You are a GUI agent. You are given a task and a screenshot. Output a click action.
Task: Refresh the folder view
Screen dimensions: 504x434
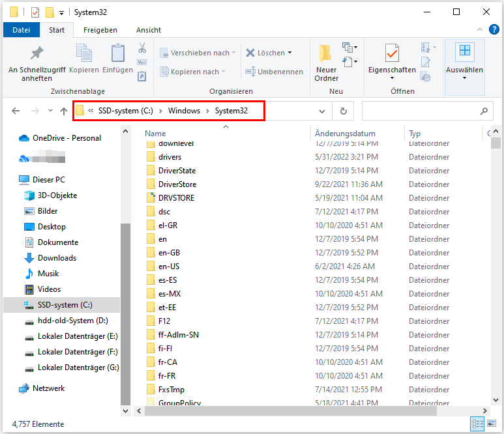coord(344,111)
